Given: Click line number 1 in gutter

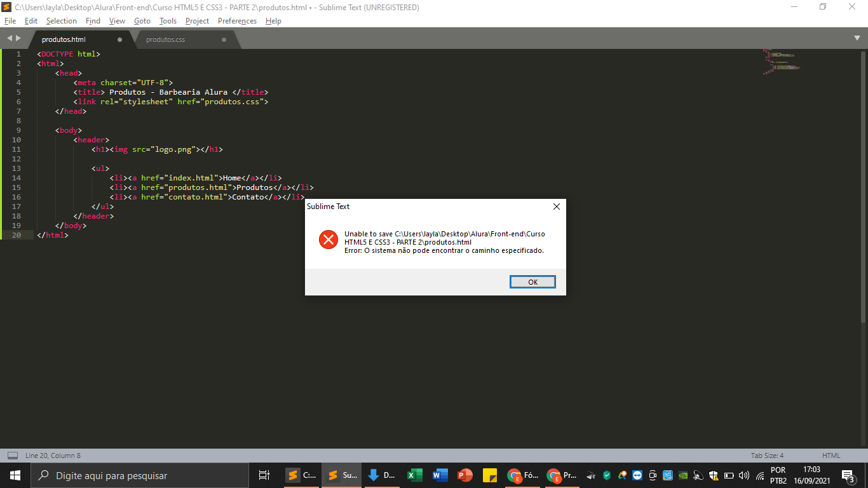Looking at the screenshot, I should click(x=18, y=54).
